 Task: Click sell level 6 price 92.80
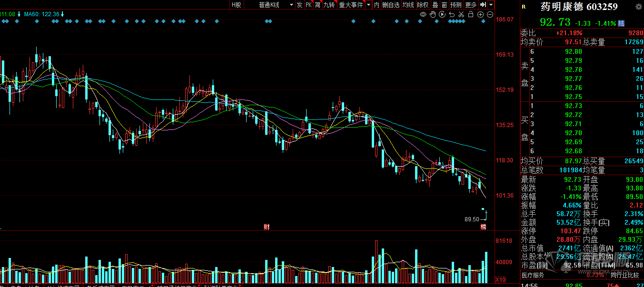coord(574,51)
